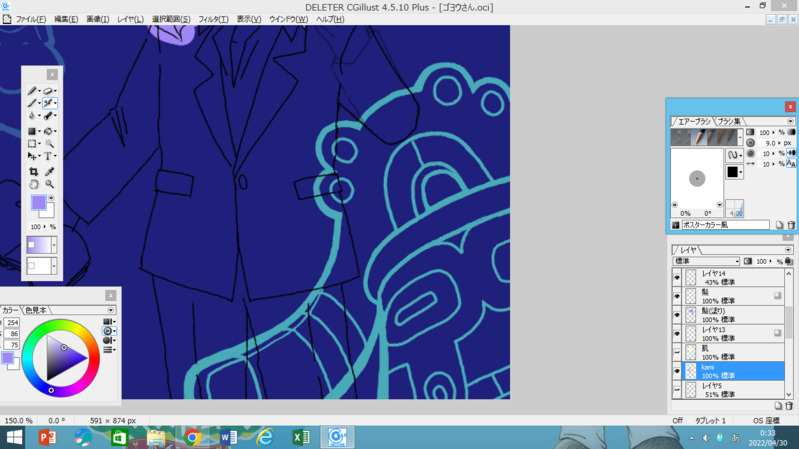Click the new brush preset icon
The height and width of the screenshot is (449, 799).
pos(779,225)
